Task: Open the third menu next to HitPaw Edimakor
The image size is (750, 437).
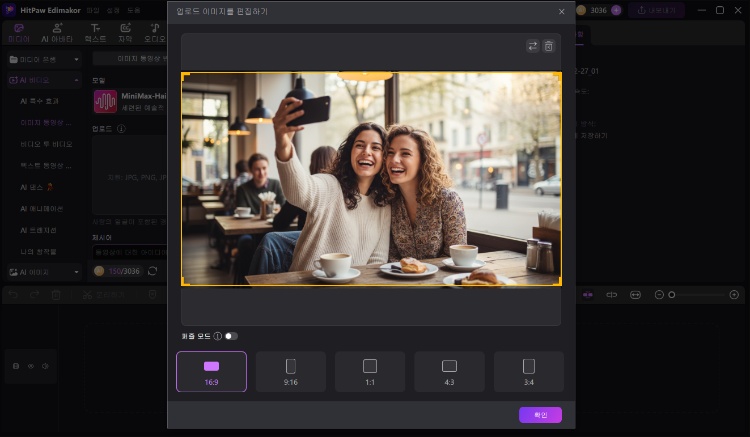Action: 134,10
